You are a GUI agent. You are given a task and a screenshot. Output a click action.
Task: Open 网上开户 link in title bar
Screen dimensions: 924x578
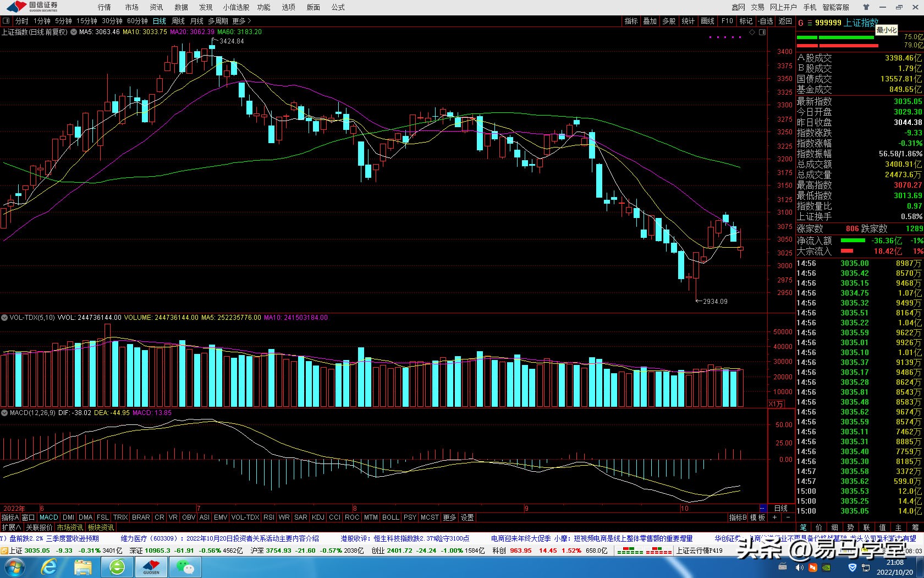[783, 7]
